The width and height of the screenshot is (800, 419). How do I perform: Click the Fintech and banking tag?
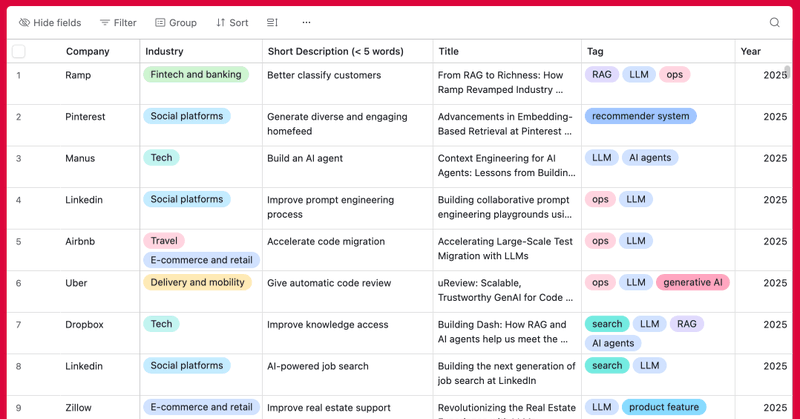pos(196,75)
